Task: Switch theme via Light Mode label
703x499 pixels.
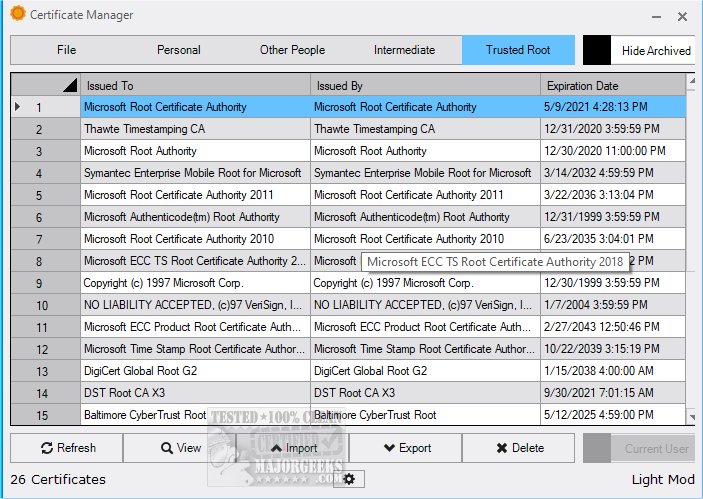Action: pos(663,480)
